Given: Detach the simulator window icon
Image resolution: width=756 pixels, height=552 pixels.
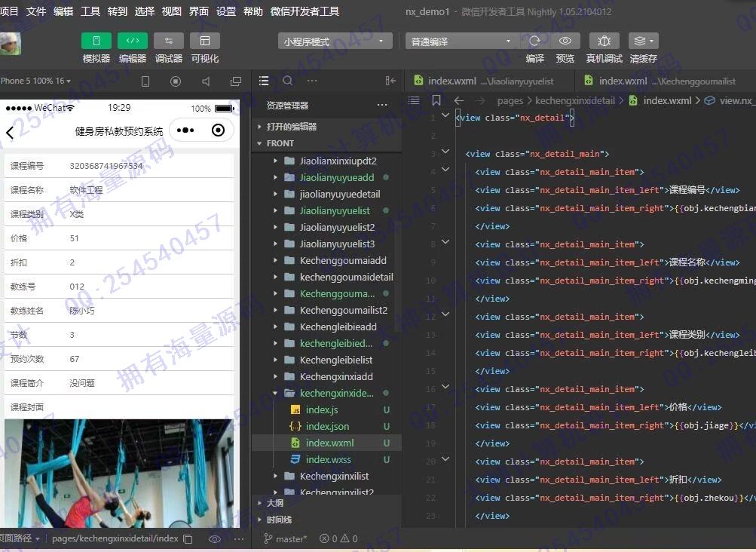Looking at the screenshot, I should [236, 81].
